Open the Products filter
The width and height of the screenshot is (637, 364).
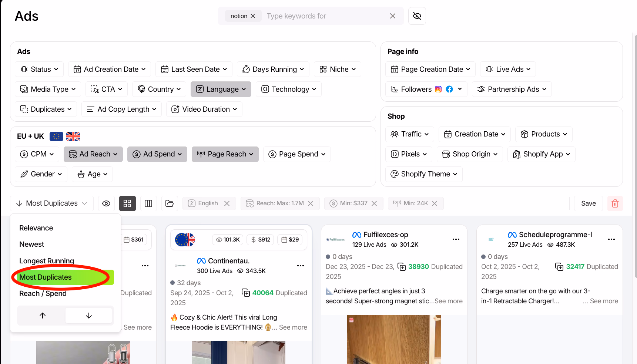click(544, 134)
